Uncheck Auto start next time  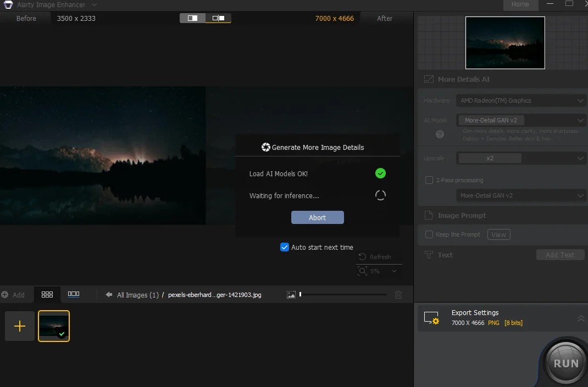coord(284,247)
